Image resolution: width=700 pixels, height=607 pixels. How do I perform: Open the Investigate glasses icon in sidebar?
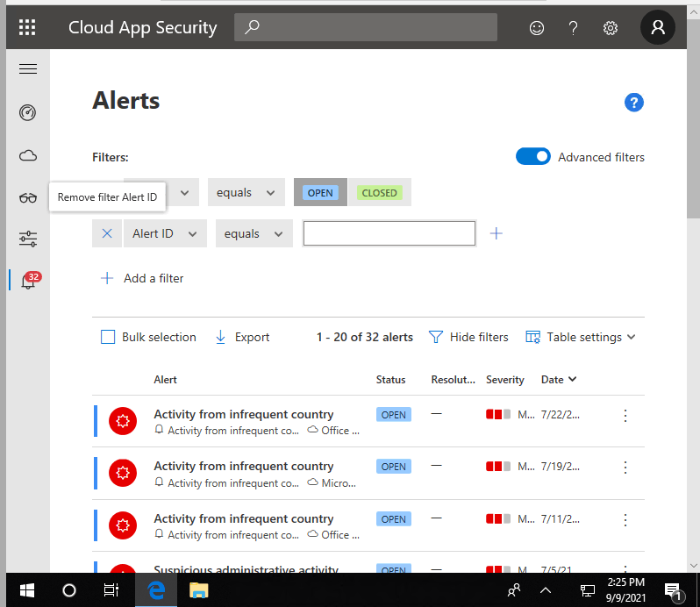[x=28, y=197]
